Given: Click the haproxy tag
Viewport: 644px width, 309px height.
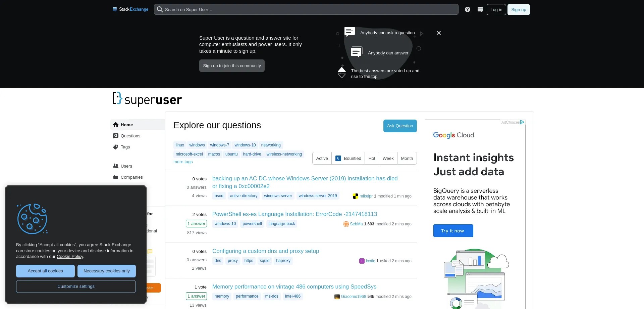Looking at the screenshot, I should [283, 261].
